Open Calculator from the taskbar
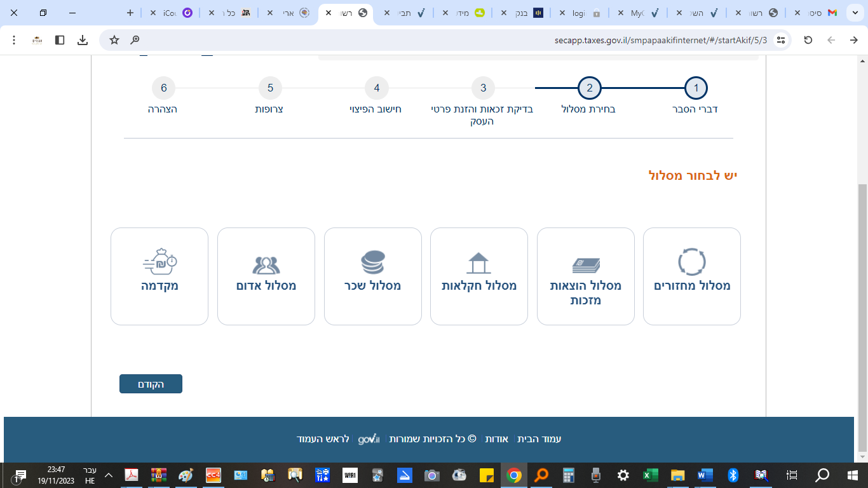The image size is (868, 488). click(x=569, y=475)
